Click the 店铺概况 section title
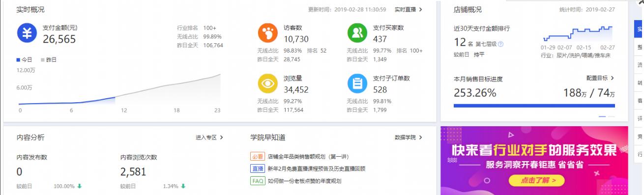Image resolution: width=644 pixels, height=195 pixels. tap(468, 9)
